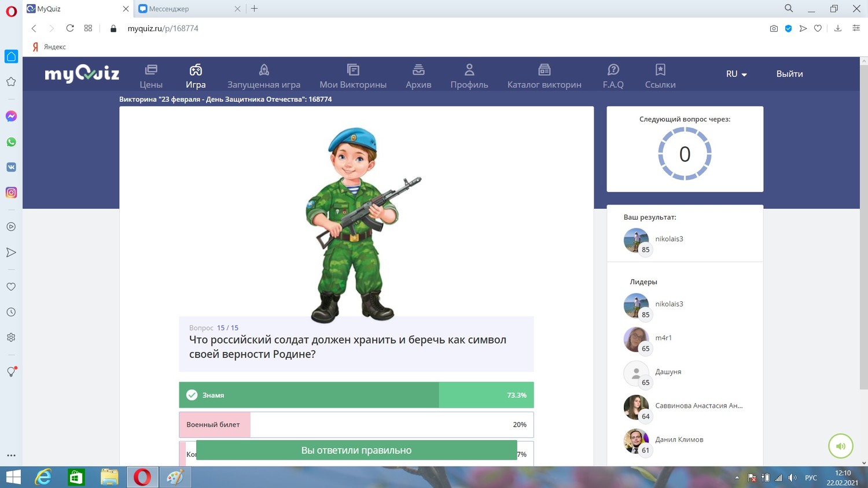
Task: Open Instagram in Opera sidebar
Action: pos(11,193)
